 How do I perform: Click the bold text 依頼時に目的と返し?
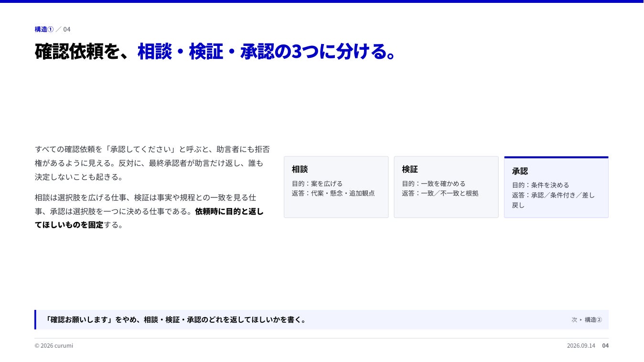pyautogui.click(x=229, y=211)
